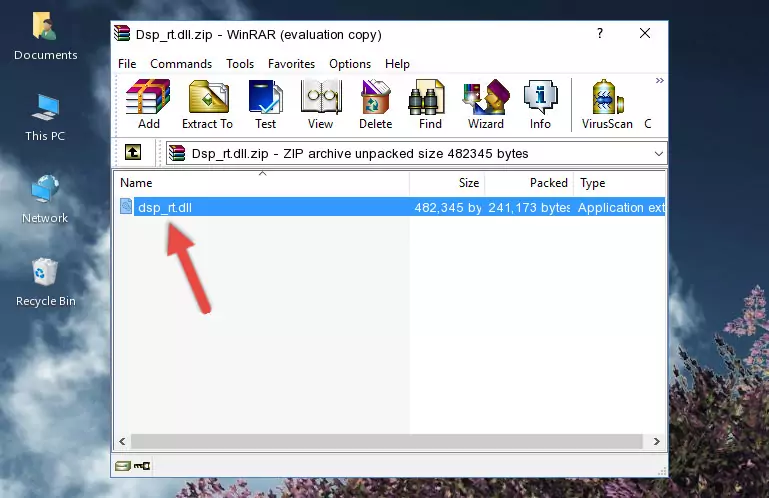769x498 pixels.
Task: Sort by the Type column
Action: [619, 183]
